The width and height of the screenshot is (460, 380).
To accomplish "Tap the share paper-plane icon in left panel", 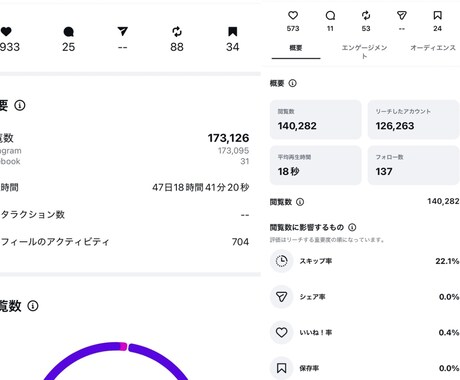I will [x=123, y=31].
